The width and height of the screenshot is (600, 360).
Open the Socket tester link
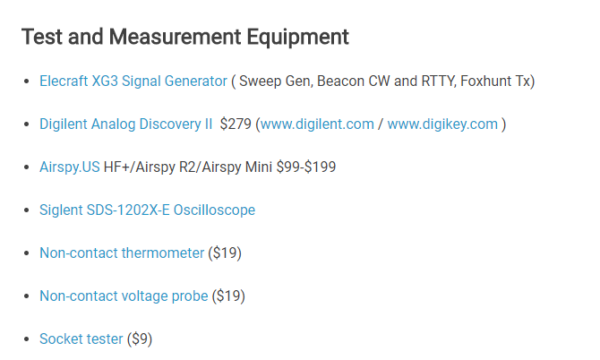pyautogui.click(x=81, y=339)
